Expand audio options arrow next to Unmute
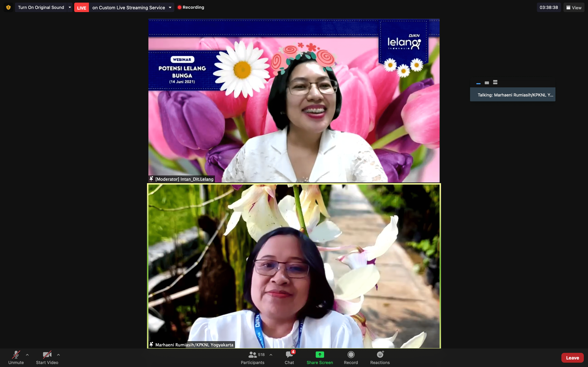Image resolution: width=588 pixels, height=367 pixels. (x=27, y=355)
